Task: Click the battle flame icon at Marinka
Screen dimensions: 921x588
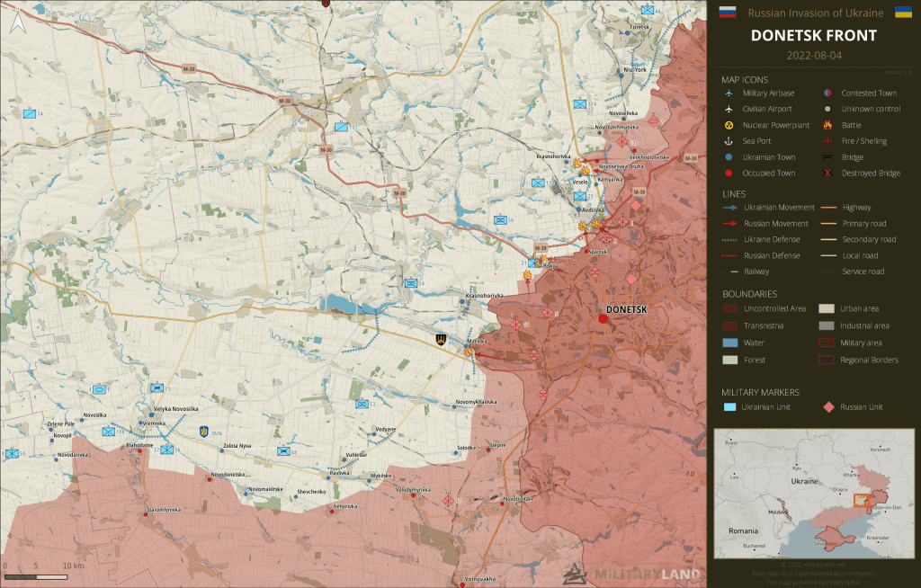Action: (469, 352)
